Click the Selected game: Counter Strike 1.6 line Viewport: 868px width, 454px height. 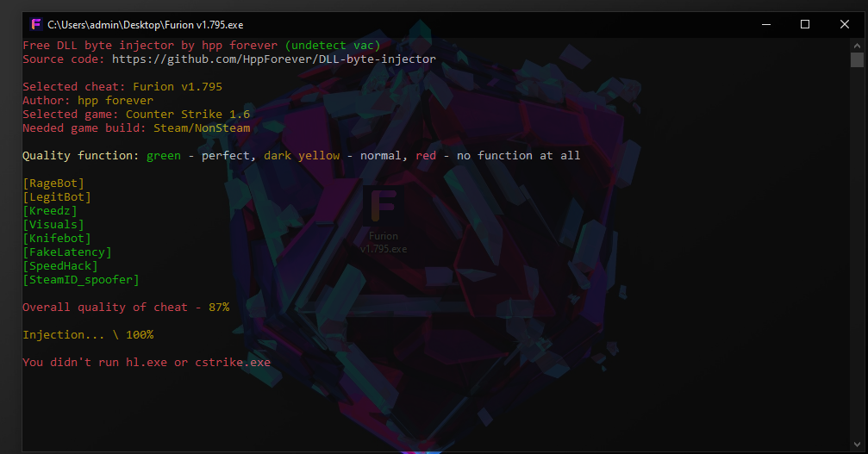(136, 115)
